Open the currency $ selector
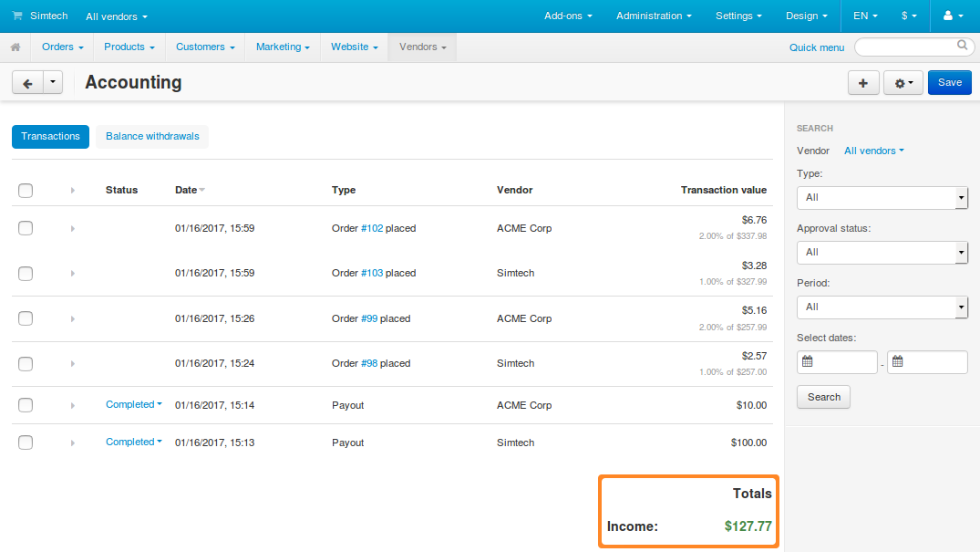Viewport: 980px width, 552px height. tap(909, 16)
